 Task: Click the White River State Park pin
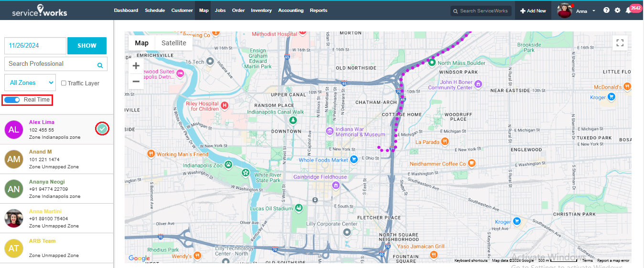pos(246,173)
